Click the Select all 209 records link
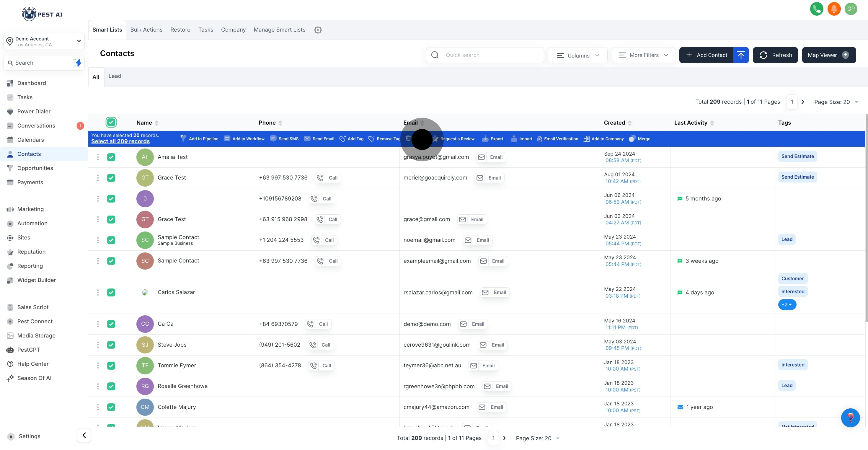Screen dimensions: 868x450 pyautogui.click(x=120, y=141)
